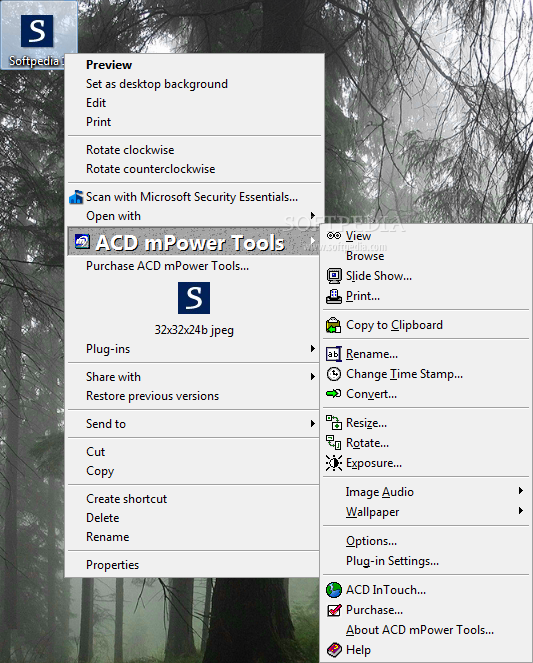Click the Microsoft Security Essentials scan icon
This screenshot has width=533, height=663.
[x=76, y=197]
